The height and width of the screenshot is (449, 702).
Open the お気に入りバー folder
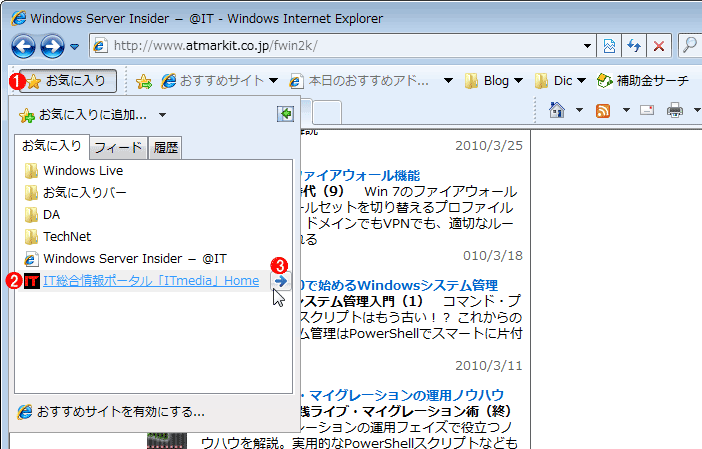point(75,192)
